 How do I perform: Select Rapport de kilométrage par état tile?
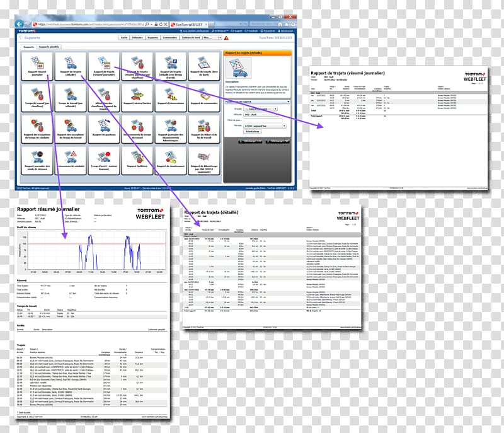(x=204, y=161)
